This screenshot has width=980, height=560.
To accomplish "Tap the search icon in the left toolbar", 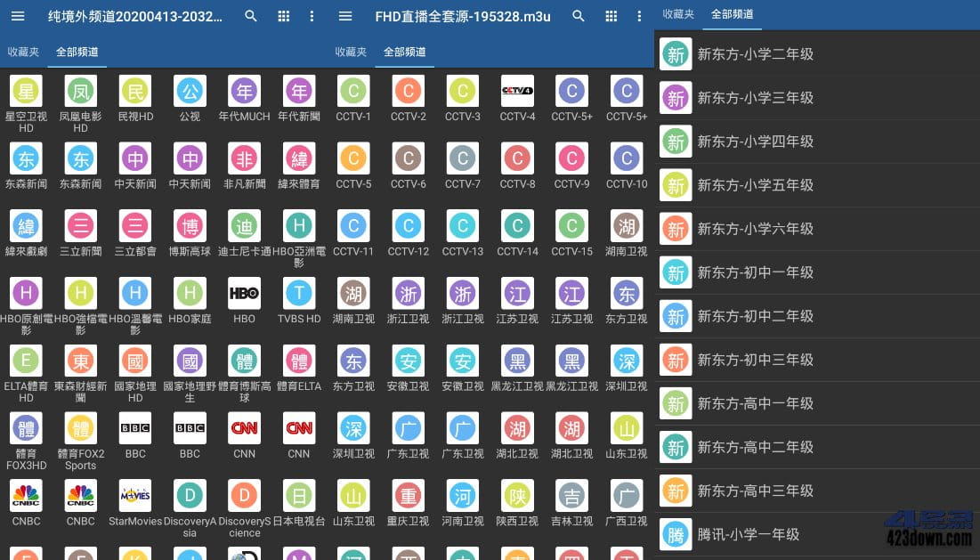I will pyautogui.click(x=250, y=15).
